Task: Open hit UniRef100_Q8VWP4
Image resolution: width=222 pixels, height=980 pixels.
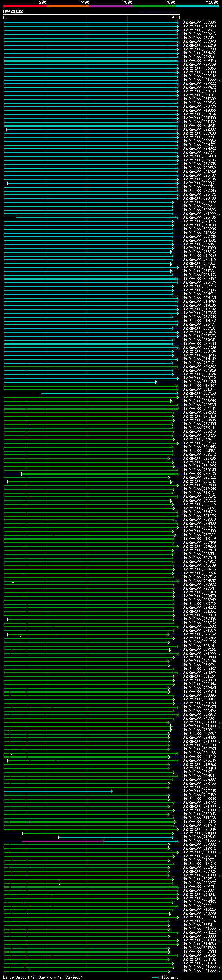Action: pyautogui.click(x=199, y=38)
